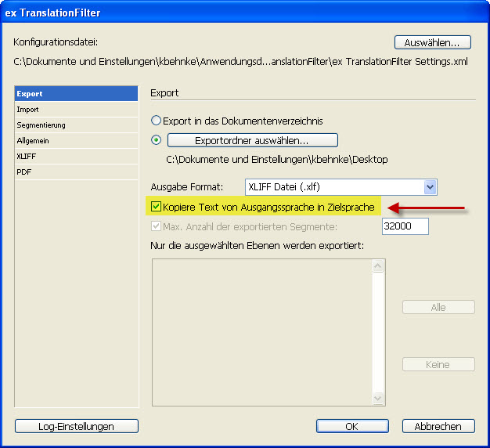Click Exportordner auswählen... button
The image size is (490, 448).
(x=253, y=140)
